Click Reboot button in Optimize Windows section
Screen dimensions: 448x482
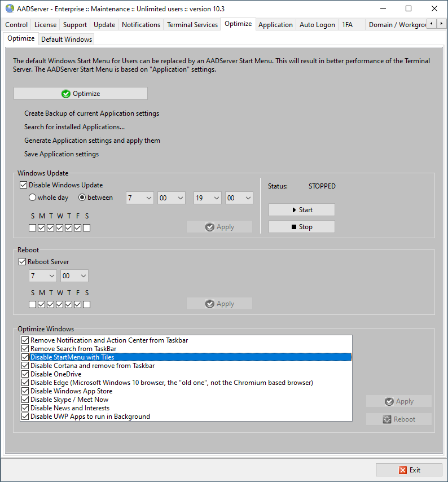[398, 419]
